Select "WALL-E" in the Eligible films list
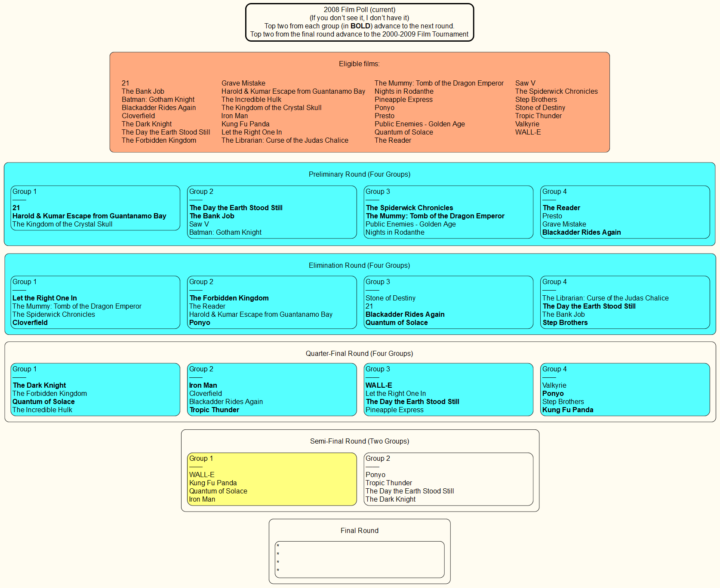Screen dimensions: 720x588 tap(528, 132)
